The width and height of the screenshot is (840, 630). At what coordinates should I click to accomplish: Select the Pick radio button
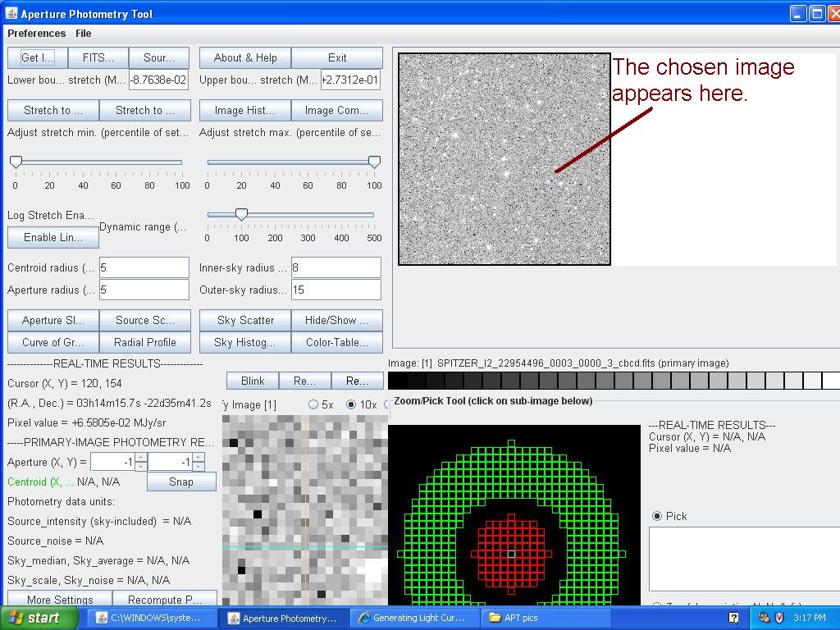(657, 516)
